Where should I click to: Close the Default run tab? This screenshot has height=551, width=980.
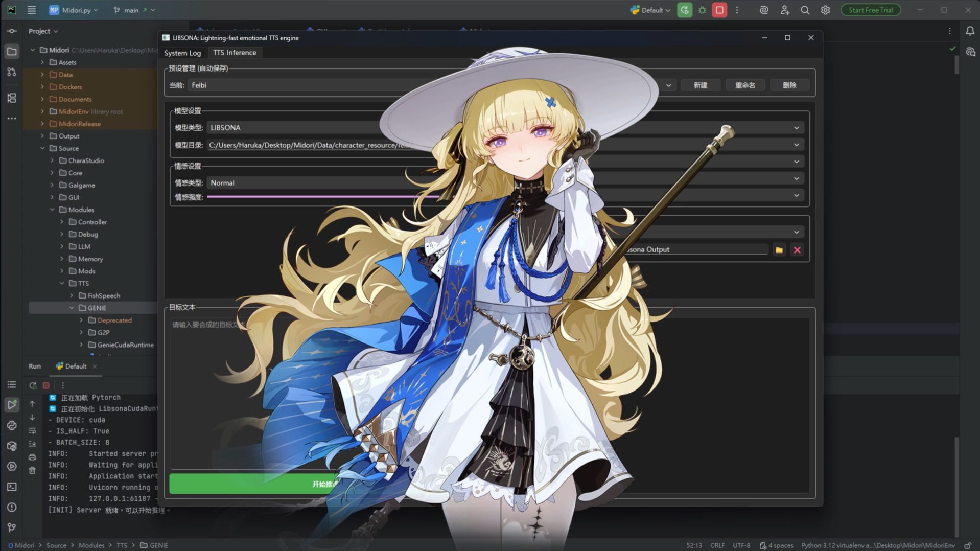(x=95, y=366)
